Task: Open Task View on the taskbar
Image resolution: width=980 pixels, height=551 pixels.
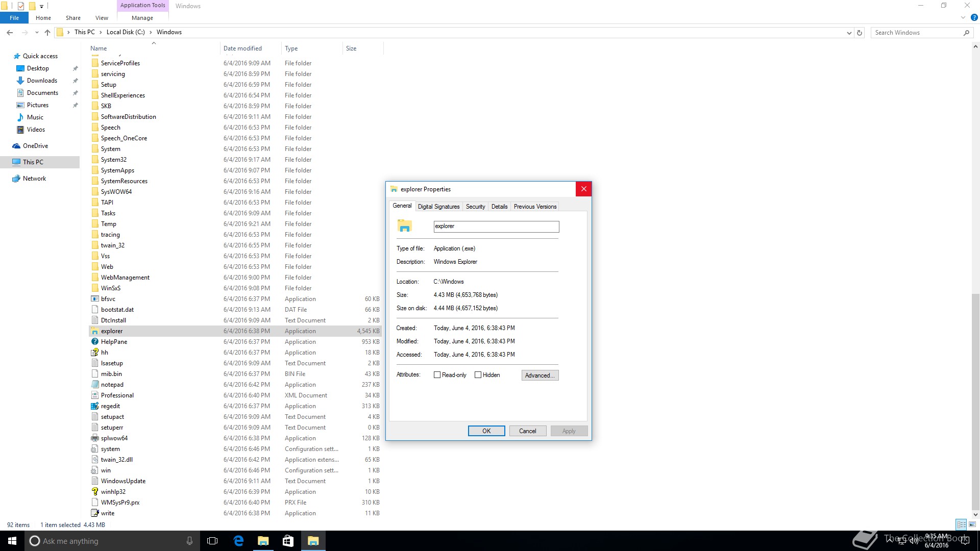Action: tap(212, 541)
